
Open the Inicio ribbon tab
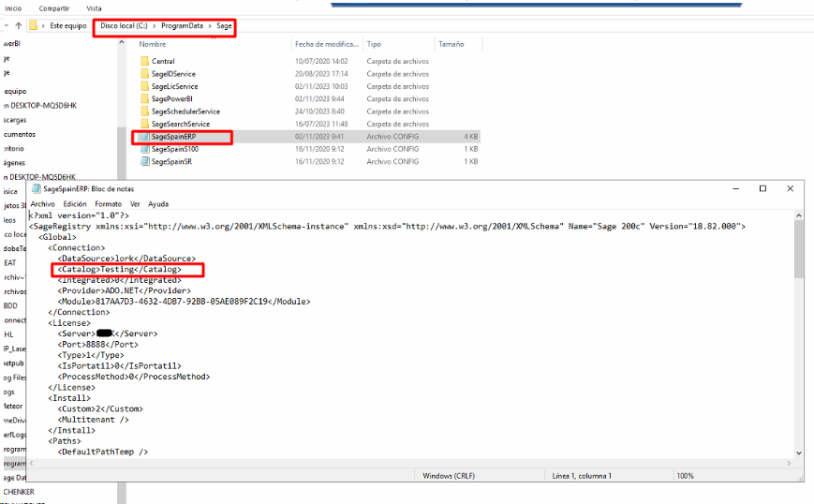coord(13,8)
